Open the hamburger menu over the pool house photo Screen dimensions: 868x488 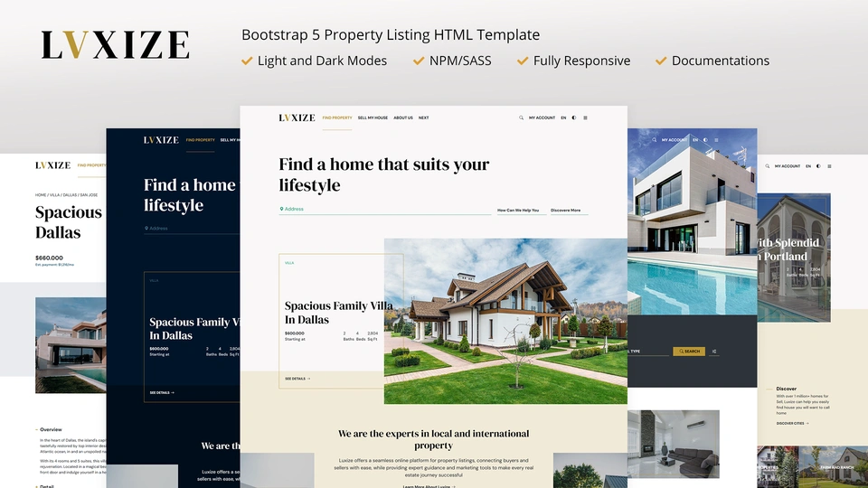716,140
